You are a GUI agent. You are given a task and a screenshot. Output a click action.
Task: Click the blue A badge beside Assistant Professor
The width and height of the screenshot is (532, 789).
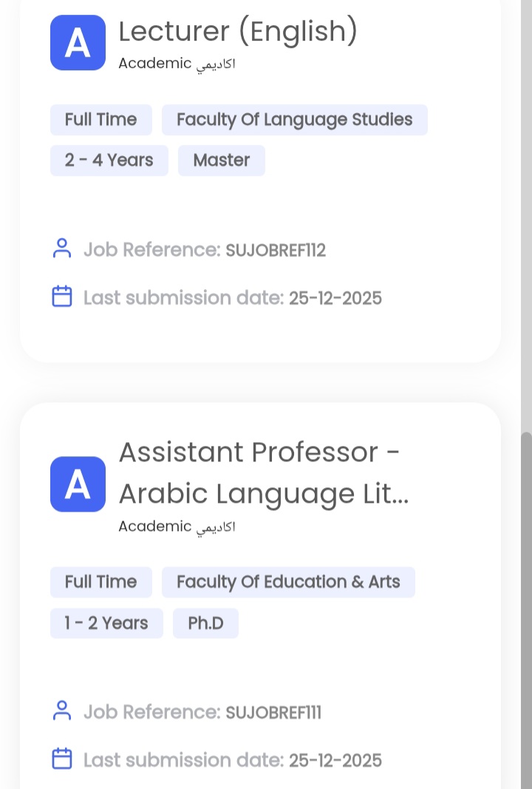[78, 484]
